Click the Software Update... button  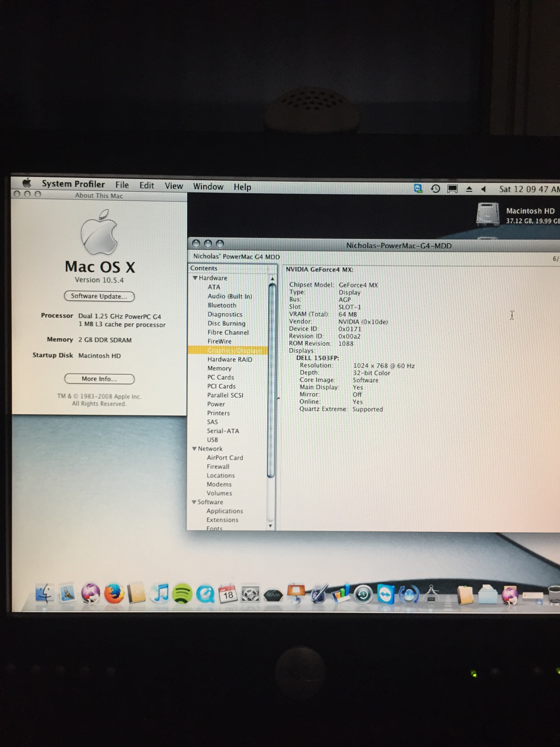pyautogui.click(x=99, y=296)
